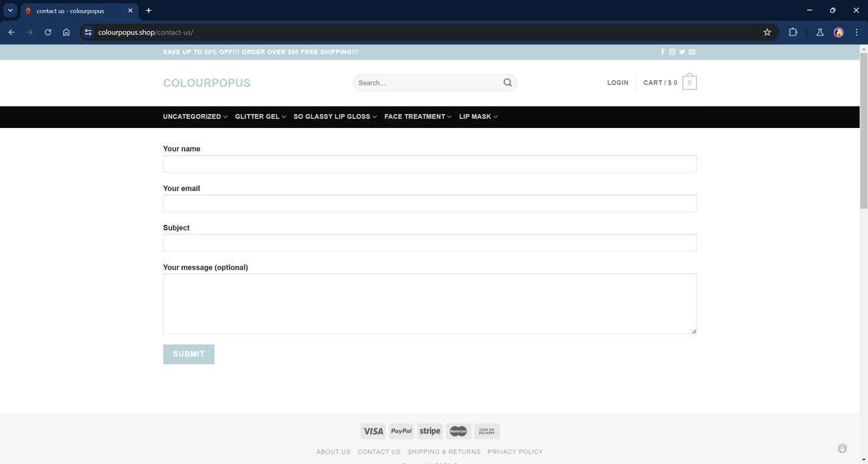The width and height of the screenshot is (868, 464).
Task: Click the COLOURPOPUS logo
Action: (207, 83)
